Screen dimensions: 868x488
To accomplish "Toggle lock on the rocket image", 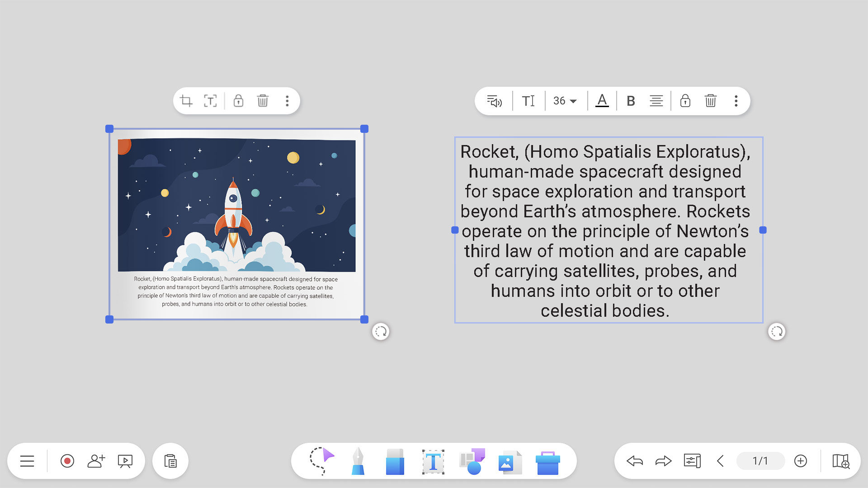I will [238, 101].
